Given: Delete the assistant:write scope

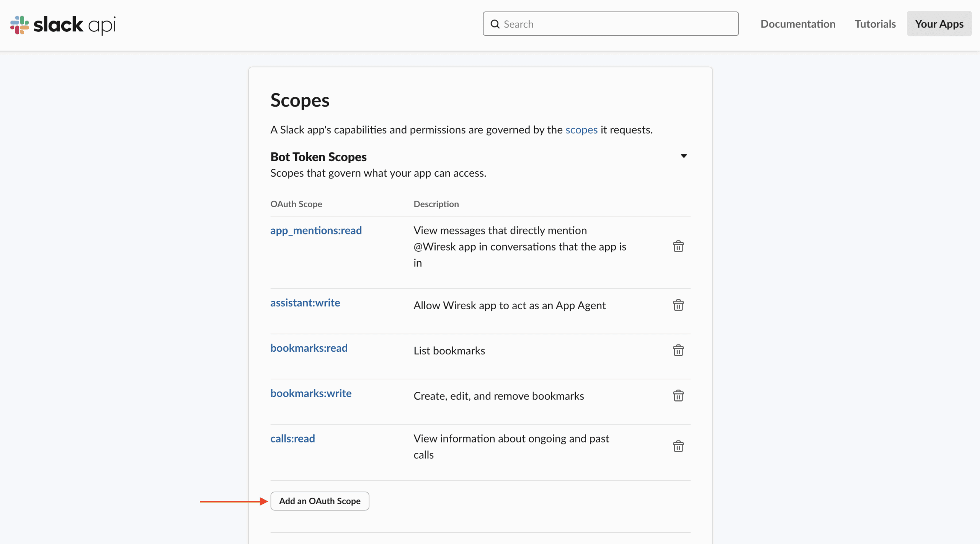Looking at the screenshot, I should [x=678, y=305].
